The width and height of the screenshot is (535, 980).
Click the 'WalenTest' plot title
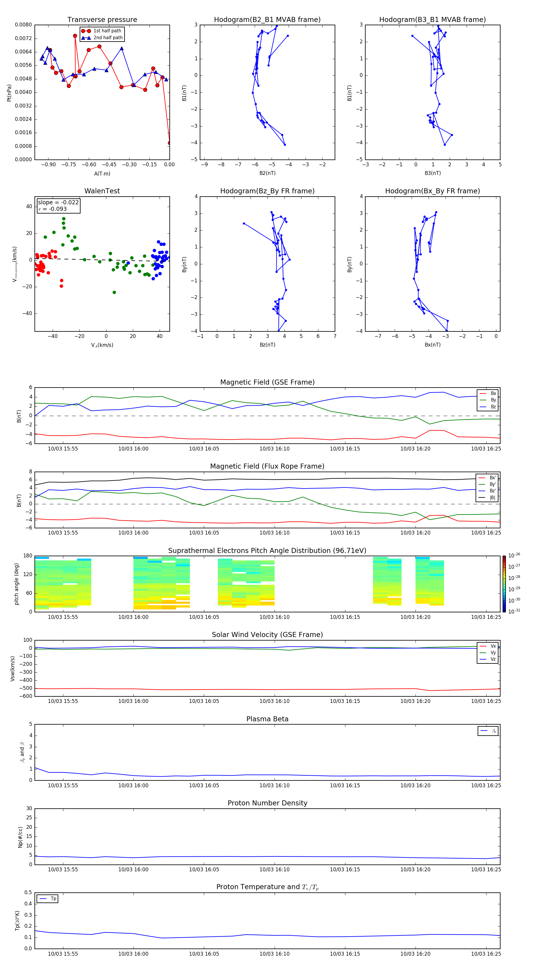[102, 191]
